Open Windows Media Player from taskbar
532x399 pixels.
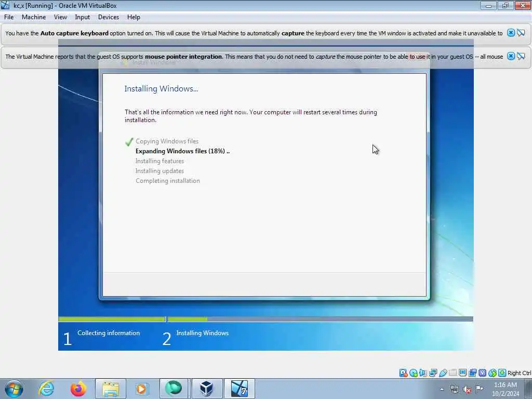pos(142,389)
